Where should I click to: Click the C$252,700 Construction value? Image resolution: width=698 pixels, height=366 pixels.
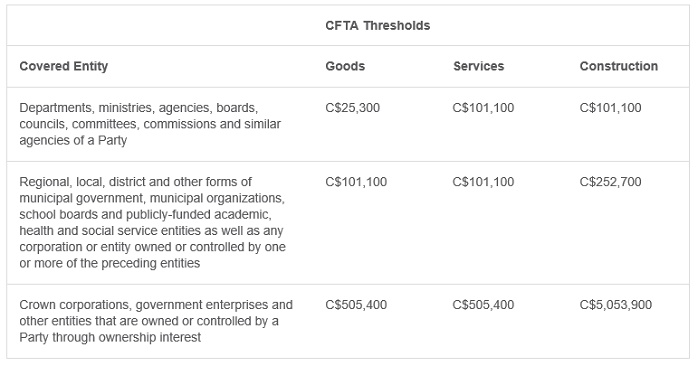click(610, 182)
